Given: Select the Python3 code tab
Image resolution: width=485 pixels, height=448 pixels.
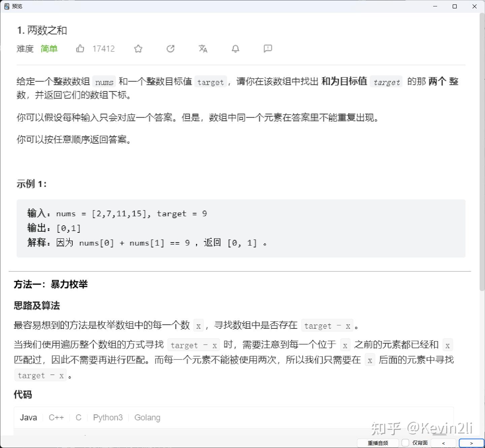Looking at the screenshot, I should pos(108,417).
